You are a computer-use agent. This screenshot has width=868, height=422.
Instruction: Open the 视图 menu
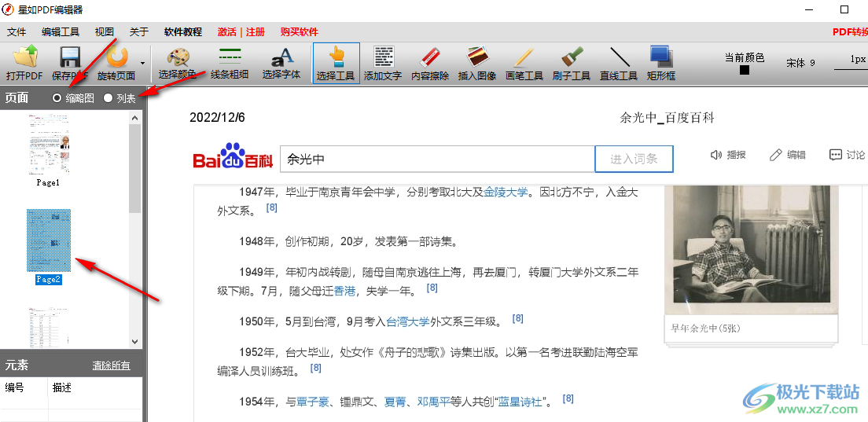[x=105, y=32]
